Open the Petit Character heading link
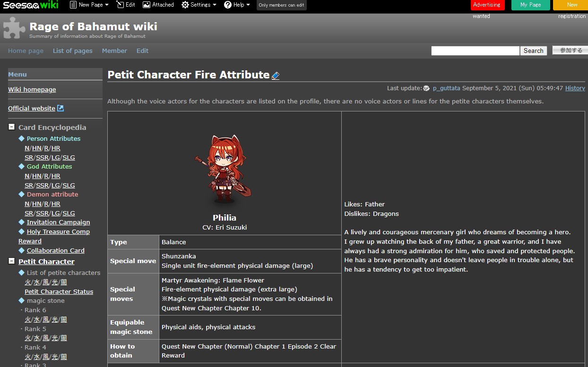Viewport: 588px width, 367px height. pos(46,261)
